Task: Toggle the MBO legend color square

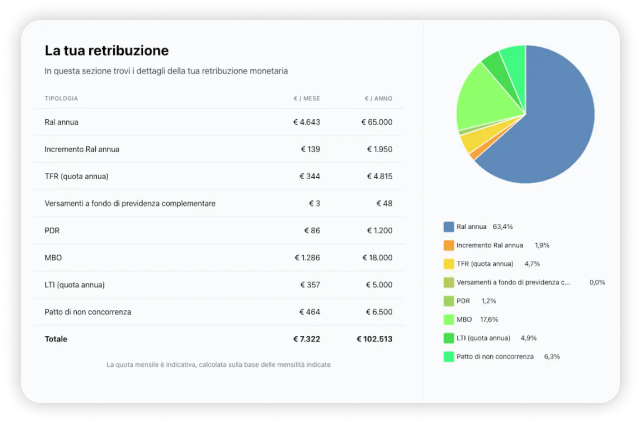Action: pyautogui.click(x=448, y=320)
